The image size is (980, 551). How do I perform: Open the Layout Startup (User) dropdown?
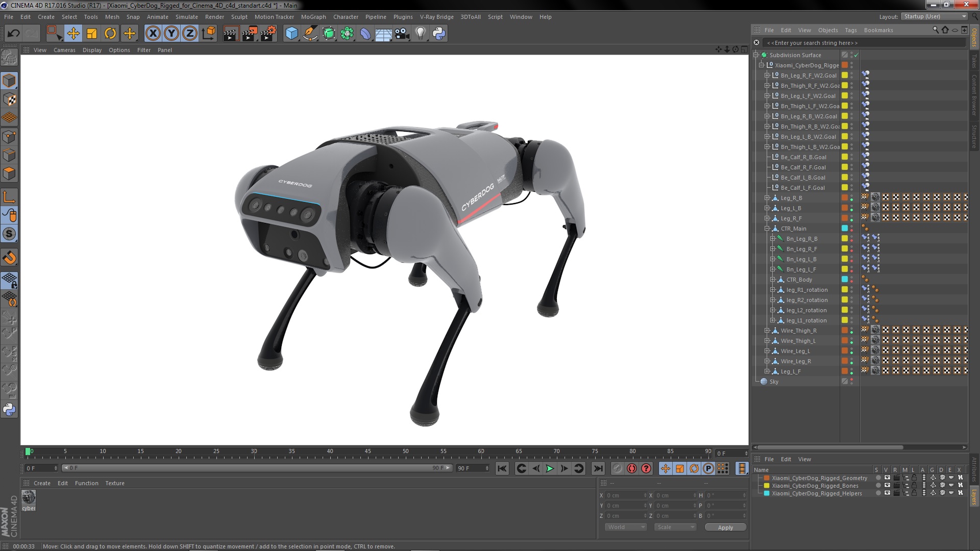pyautogui.click(x=935, y=17)
